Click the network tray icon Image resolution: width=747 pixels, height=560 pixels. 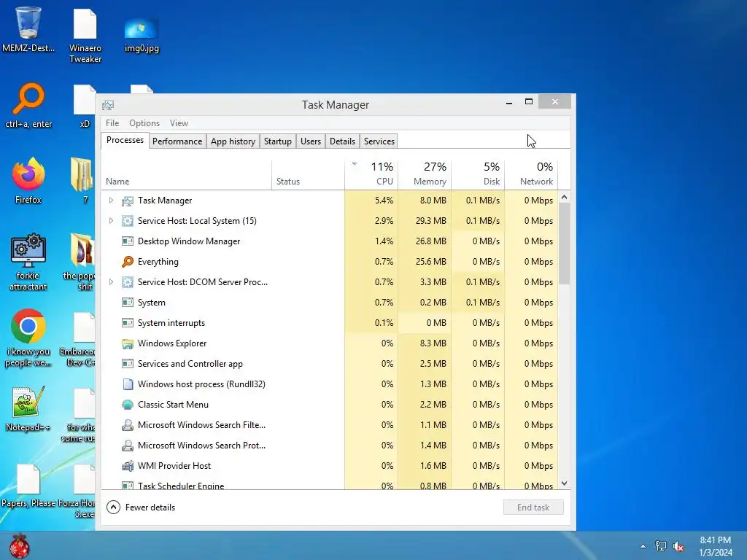pos(661,546)
